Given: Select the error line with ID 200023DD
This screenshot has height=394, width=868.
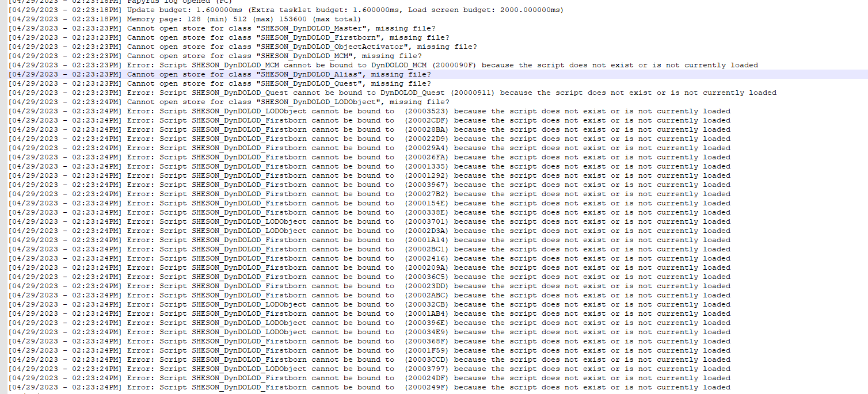Looking at the screenshot, I should coord(370,286).
